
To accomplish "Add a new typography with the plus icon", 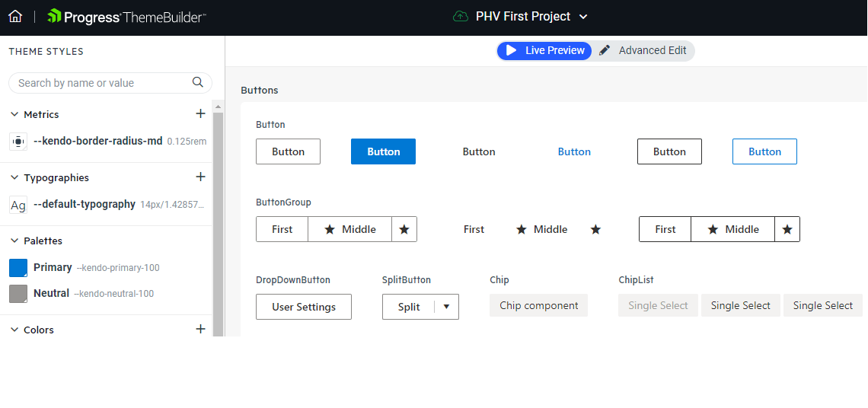I will [x=200, y=177].
